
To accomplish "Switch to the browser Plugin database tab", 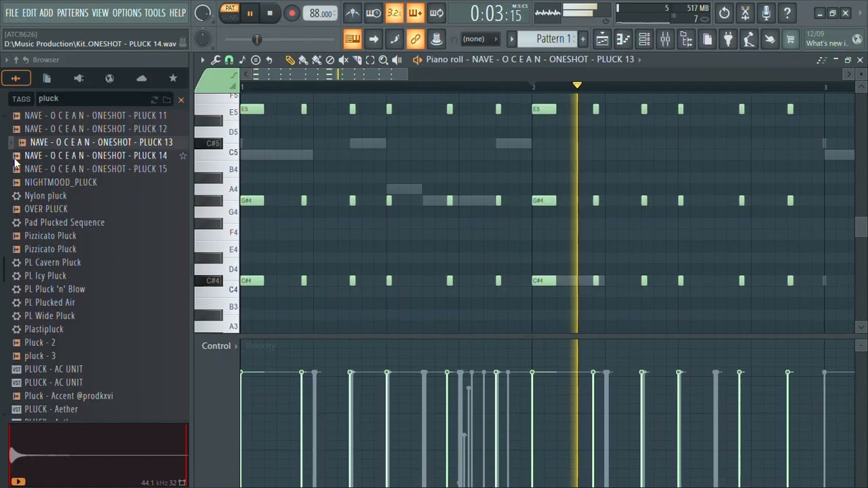I will 79,79.
